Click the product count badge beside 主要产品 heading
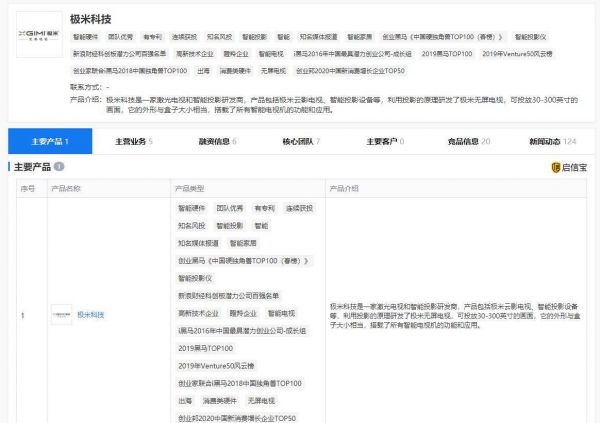 [59, 167]
